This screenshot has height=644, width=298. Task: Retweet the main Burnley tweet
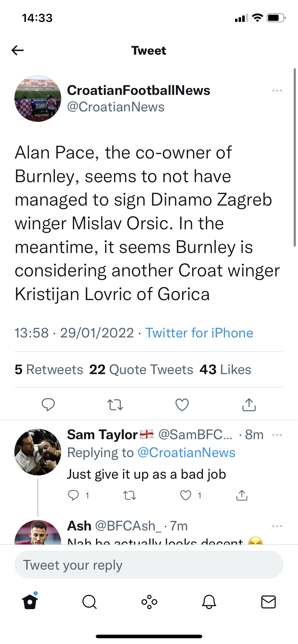pyautogui.click(x=115, y=405)
